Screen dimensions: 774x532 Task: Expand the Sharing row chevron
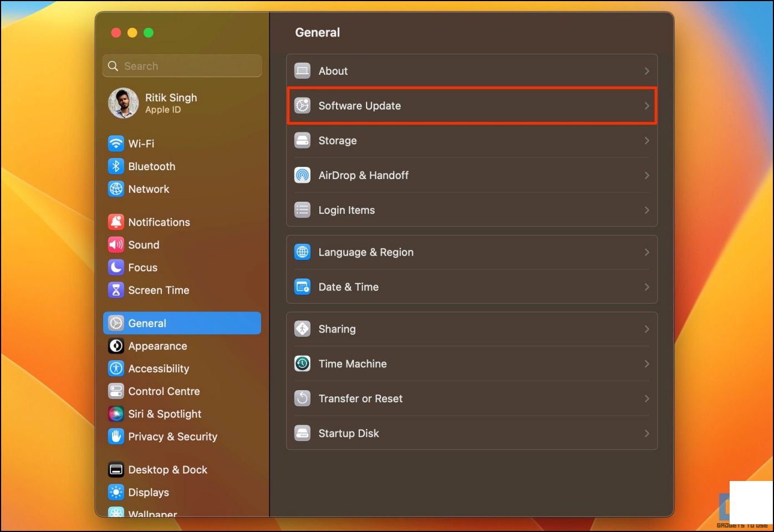click(x=646, y=329)
